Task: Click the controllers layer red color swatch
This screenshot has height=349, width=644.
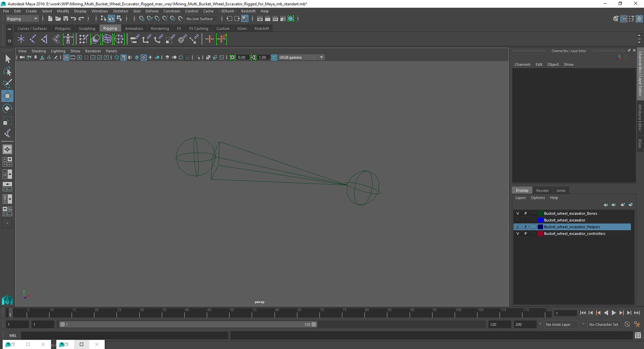Action: [540, 234]
